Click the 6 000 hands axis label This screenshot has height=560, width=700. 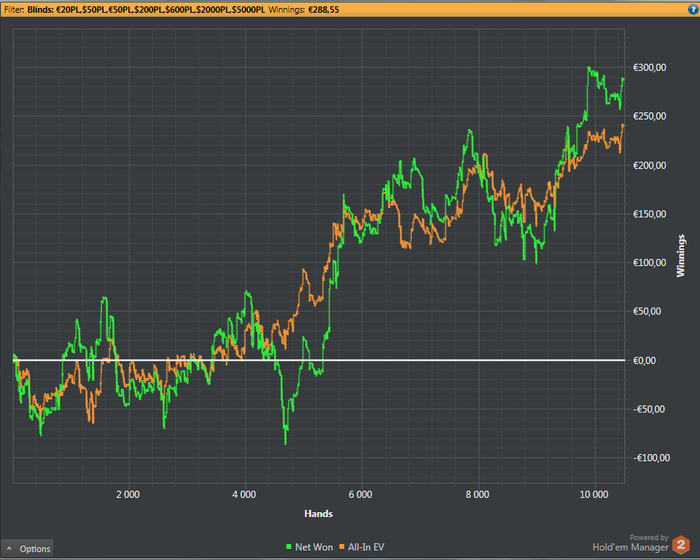[360, 494]
